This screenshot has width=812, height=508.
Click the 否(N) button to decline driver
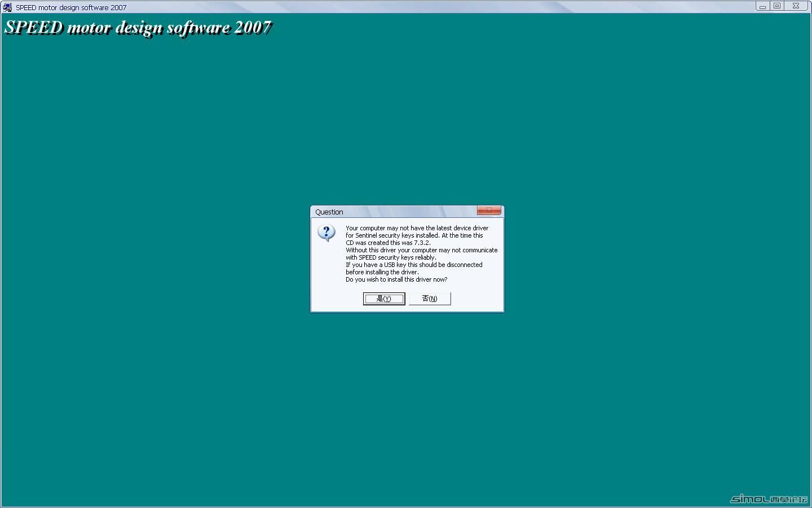pos(430,299)
